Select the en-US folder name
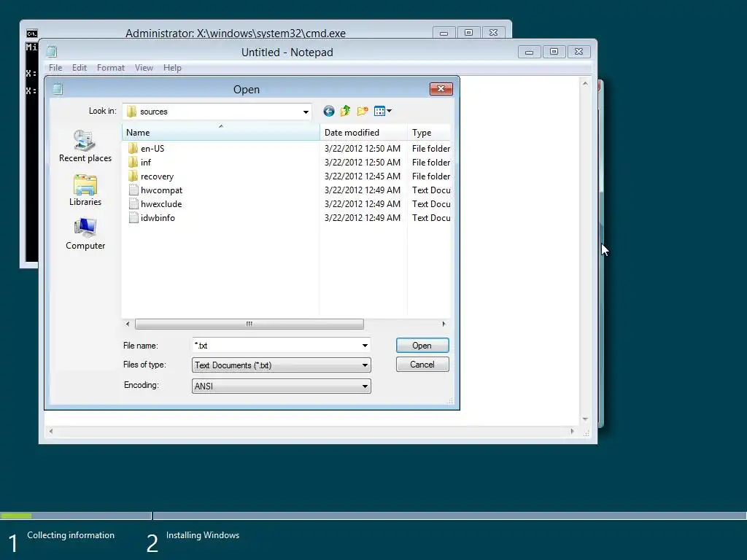Screen dimensions: 747x560 pos(152,149)
